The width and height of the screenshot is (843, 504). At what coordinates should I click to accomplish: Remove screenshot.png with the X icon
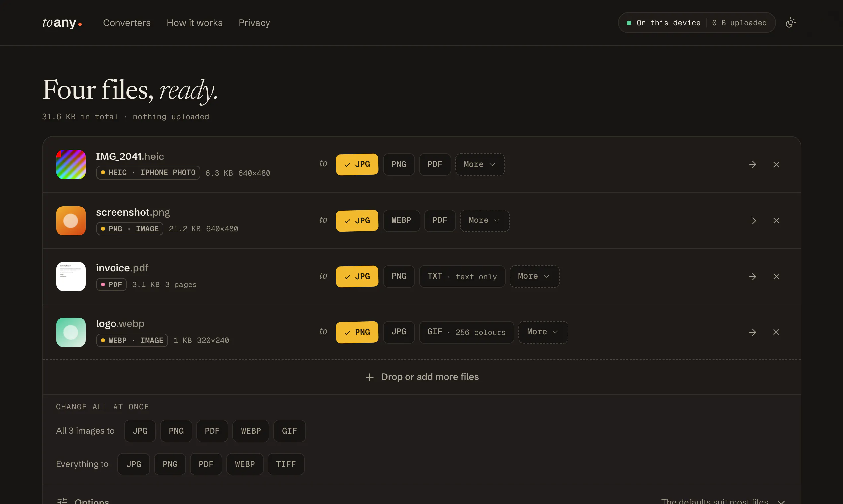pyautogui.click(x=776, y=221)
